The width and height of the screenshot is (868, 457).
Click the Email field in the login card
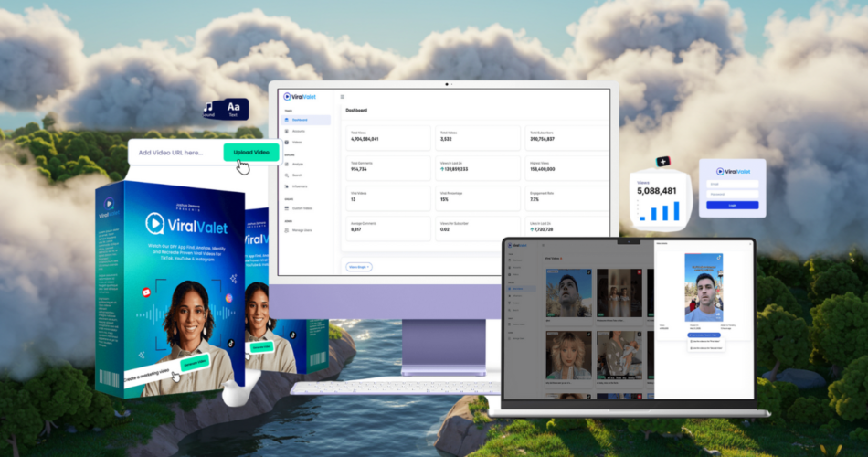click(733, 184)
